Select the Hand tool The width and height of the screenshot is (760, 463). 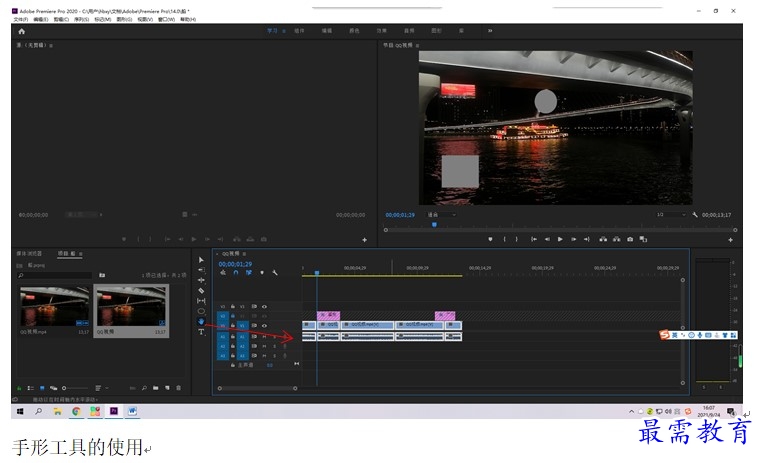(201, 321)
